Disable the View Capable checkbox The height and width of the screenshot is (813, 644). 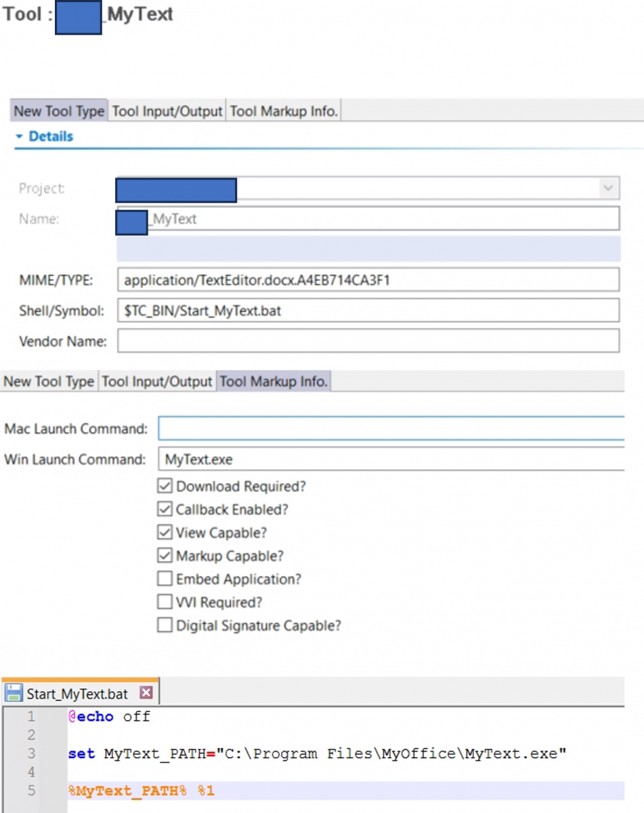[165, 533]
